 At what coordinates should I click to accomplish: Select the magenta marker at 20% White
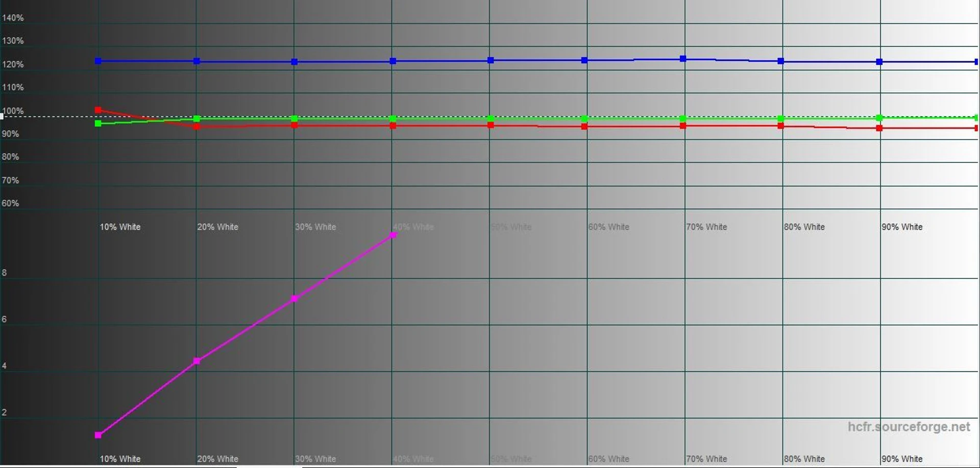[197, 361]
